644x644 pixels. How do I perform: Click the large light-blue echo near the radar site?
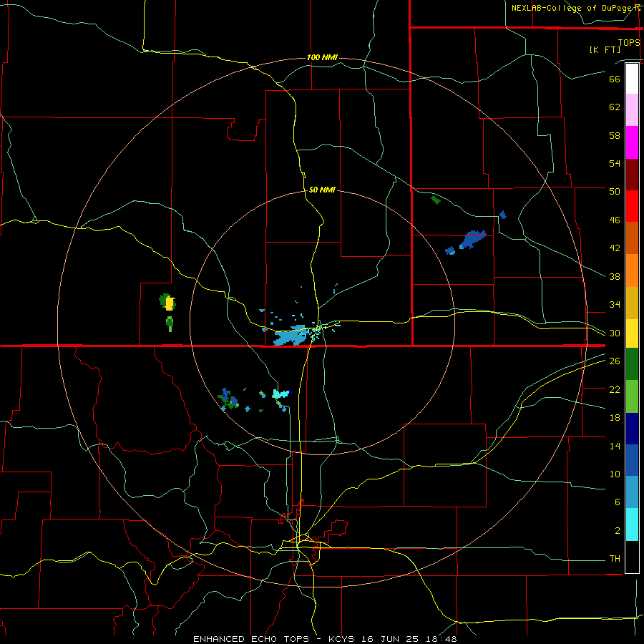pyautogui.click(x=291, y=336)
